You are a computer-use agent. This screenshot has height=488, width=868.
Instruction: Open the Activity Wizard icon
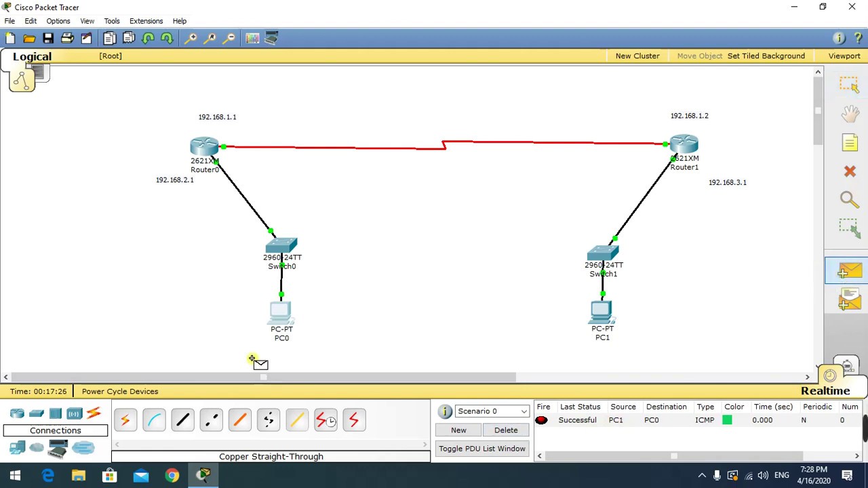click(86, 39)
